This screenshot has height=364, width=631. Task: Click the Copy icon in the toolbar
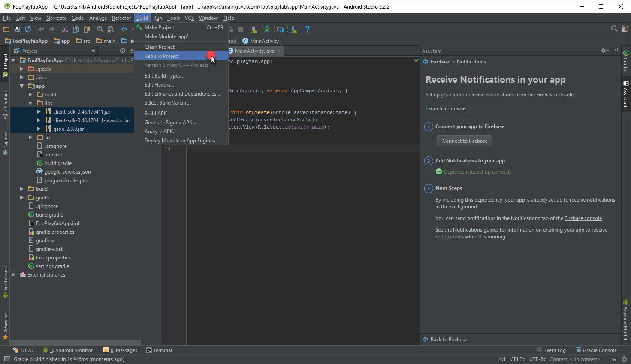pyautogui.click(x=76, y=29)
